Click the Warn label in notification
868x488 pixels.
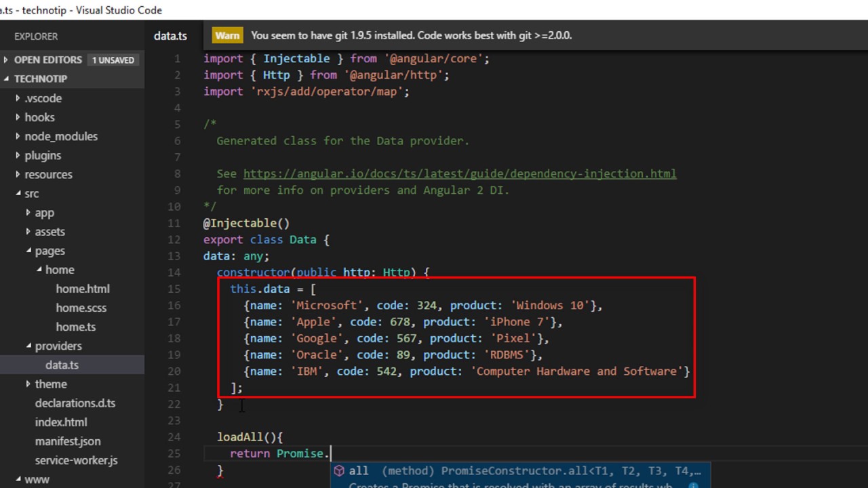point(227,35)
